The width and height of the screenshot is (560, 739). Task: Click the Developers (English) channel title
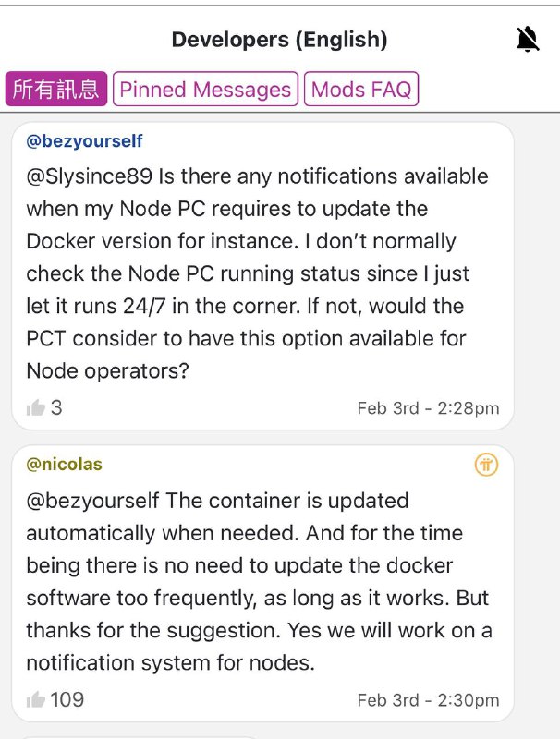[x=279, y=40]
